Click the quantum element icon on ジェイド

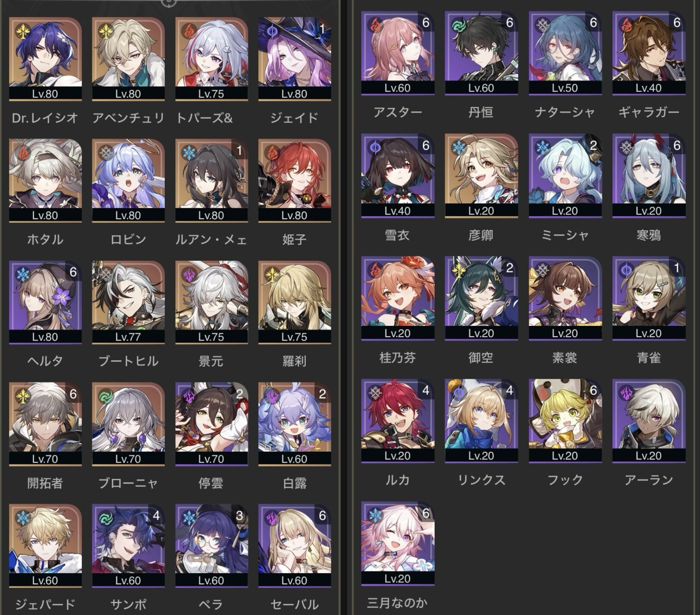point(272,31)
